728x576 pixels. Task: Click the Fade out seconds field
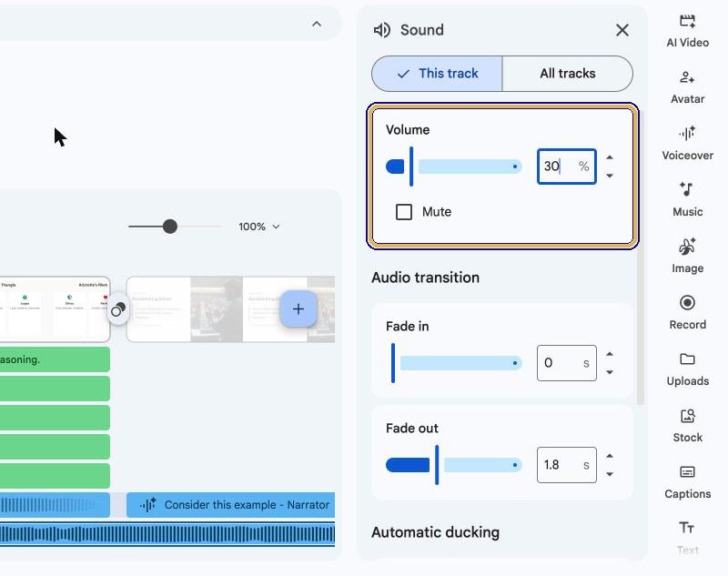pos(566,465)
